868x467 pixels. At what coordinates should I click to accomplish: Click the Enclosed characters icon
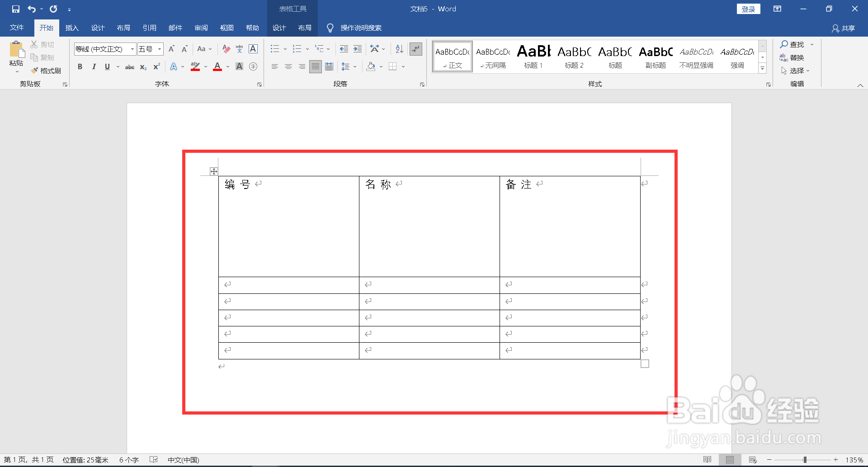tap(253, 66)
